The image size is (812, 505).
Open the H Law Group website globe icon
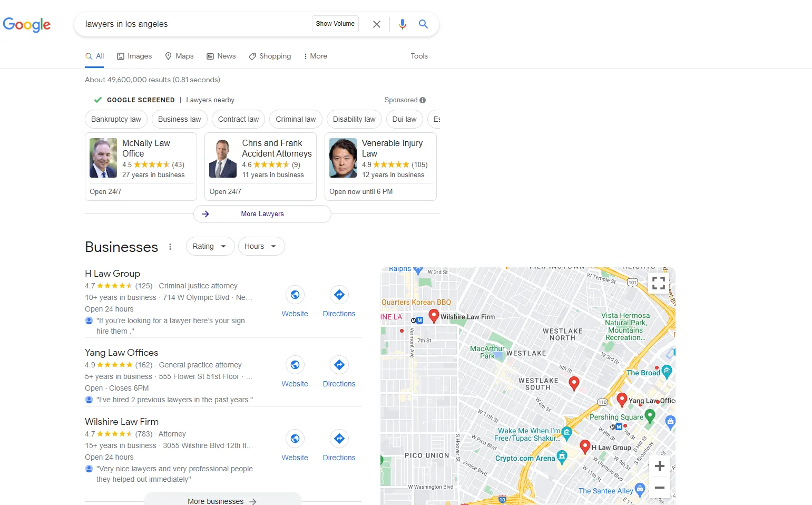coord(295,295)
